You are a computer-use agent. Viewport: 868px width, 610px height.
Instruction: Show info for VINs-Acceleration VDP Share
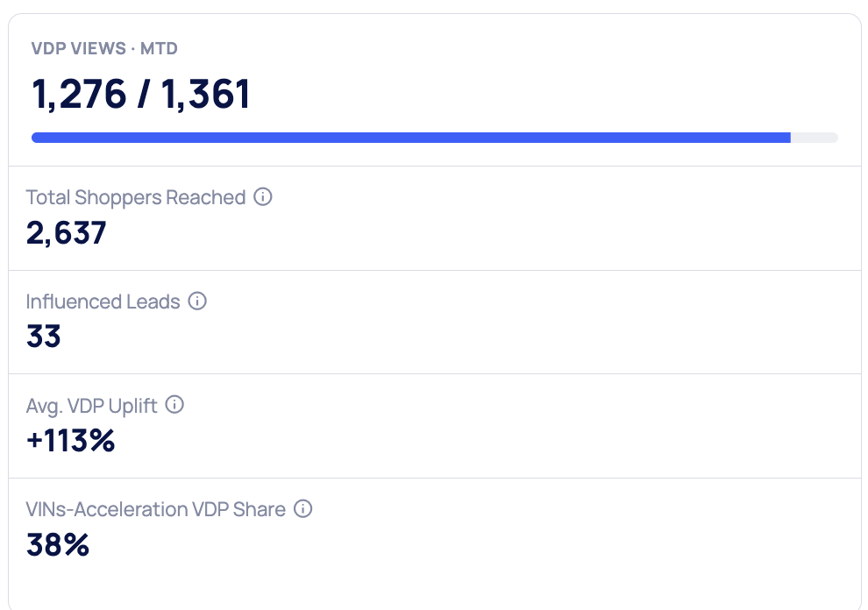302,509
